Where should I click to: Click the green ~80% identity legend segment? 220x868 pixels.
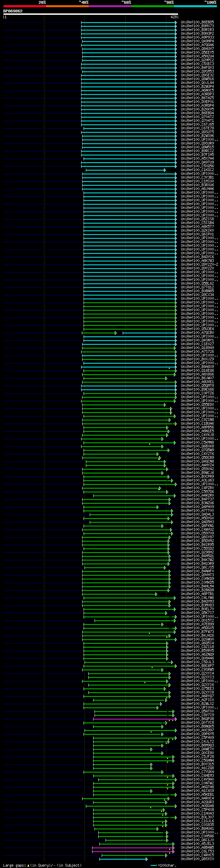(153, 6)
